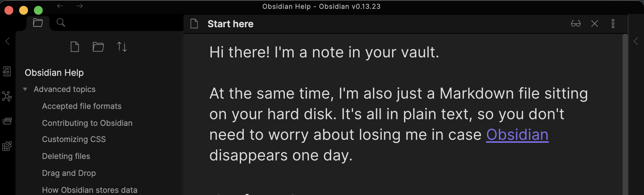The width and height of the screenshot is (644, 195).
Task: Open the quick switcher icon
Action: point(7,71)
